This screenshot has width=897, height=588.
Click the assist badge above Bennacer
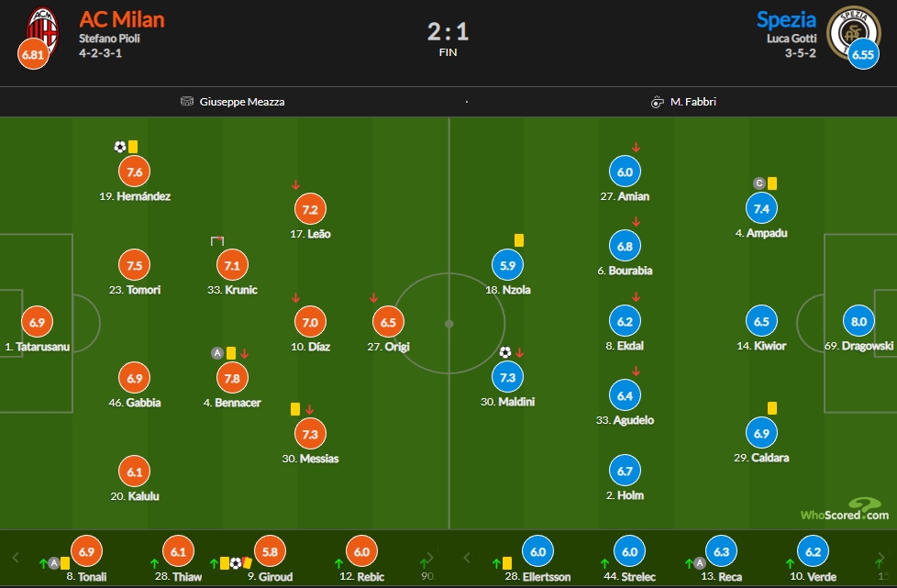tap(217, 352)
